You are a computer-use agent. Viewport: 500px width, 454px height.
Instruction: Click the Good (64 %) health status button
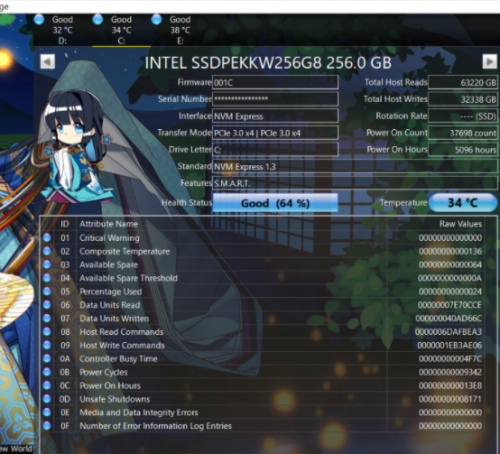(x=275, y=203)
